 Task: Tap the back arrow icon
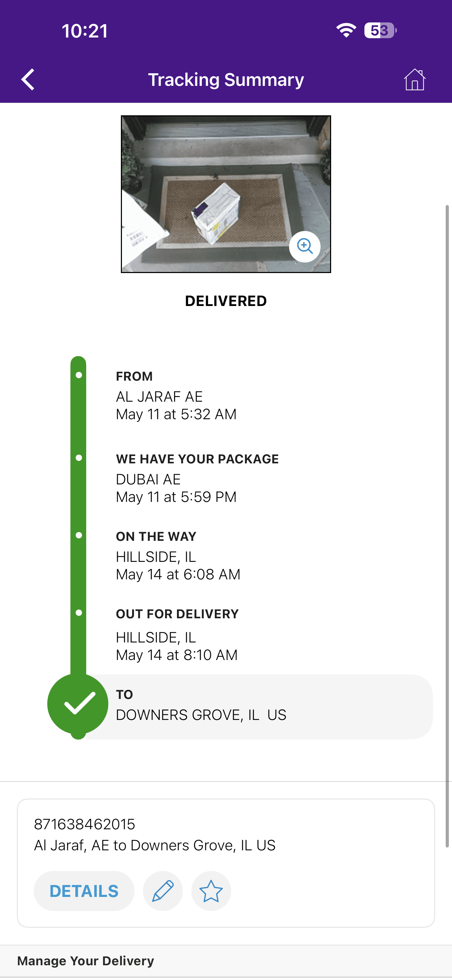(x=28, y=80)
